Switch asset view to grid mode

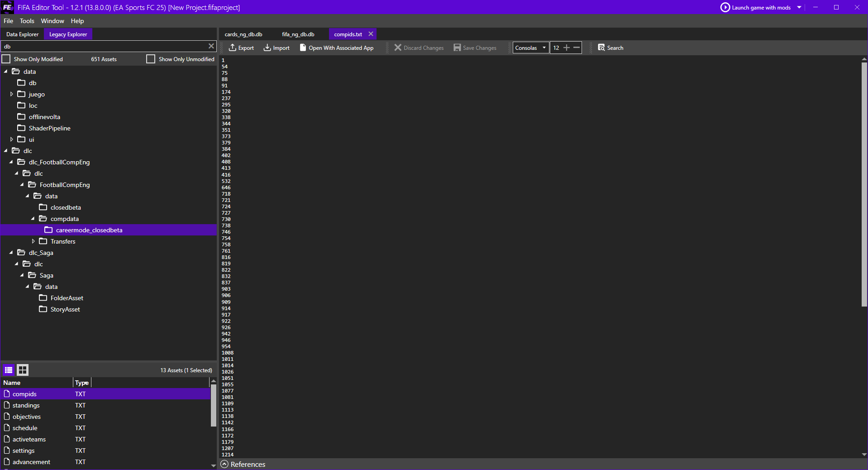23,370
